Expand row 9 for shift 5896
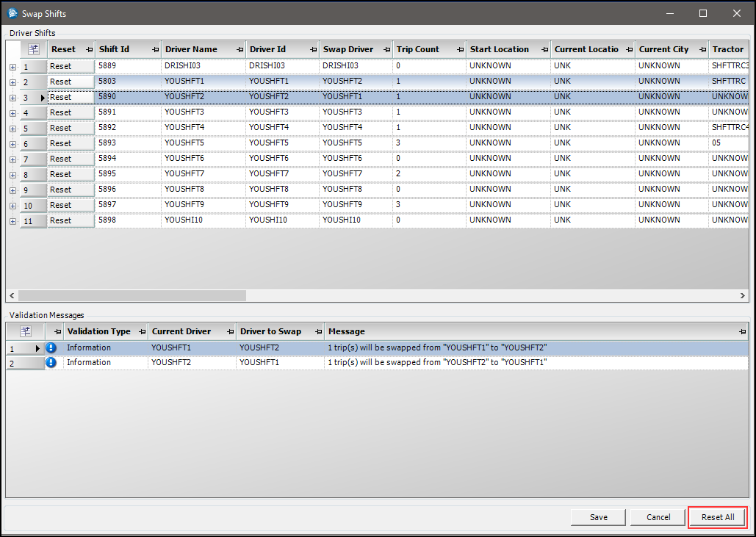Image resolution: width=756 pixels, height=537 pixels. (x=13, y=190)
